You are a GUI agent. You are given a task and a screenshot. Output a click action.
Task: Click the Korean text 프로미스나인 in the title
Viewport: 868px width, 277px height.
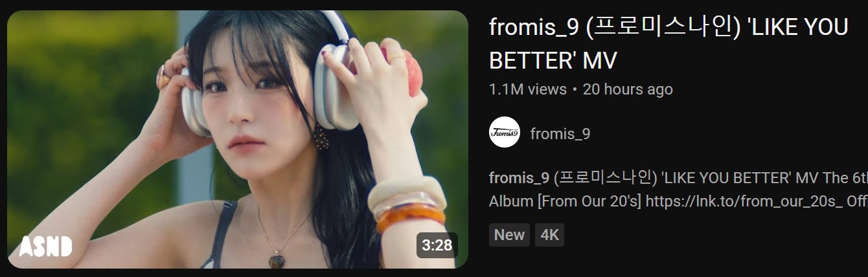tap(663, 27)
